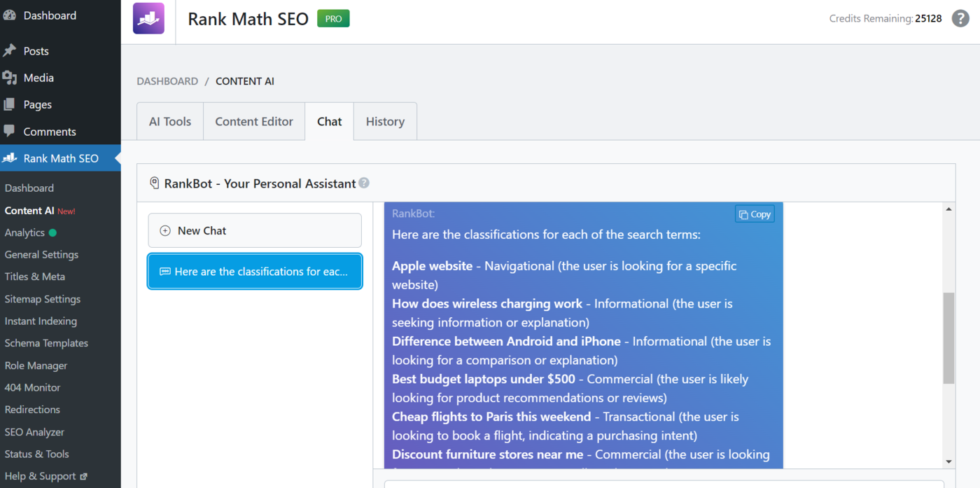Click the 'Credits Remaining: 25128' text
This screenshot has width=980, height=488.
coord(885,19)
